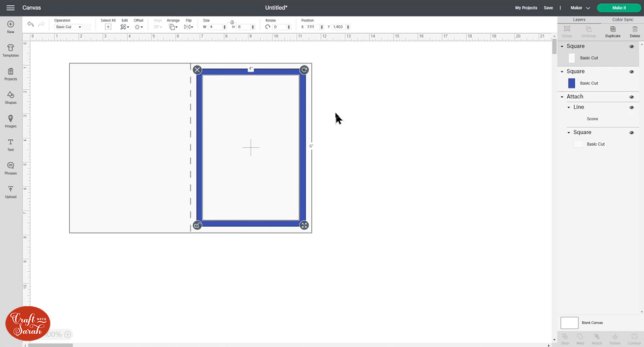Browse the Phrases panel
The height and width of the screenshot is (347, 644).
[10, 168]
